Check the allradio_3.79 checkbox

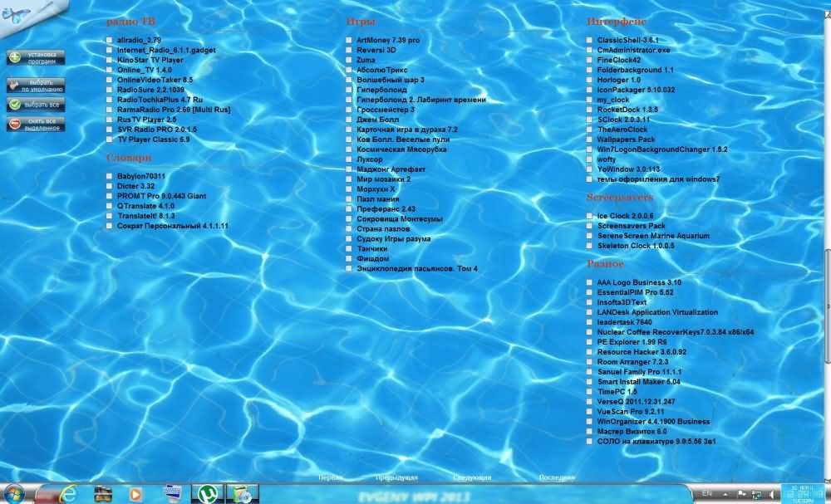click(x=110, y=40)
